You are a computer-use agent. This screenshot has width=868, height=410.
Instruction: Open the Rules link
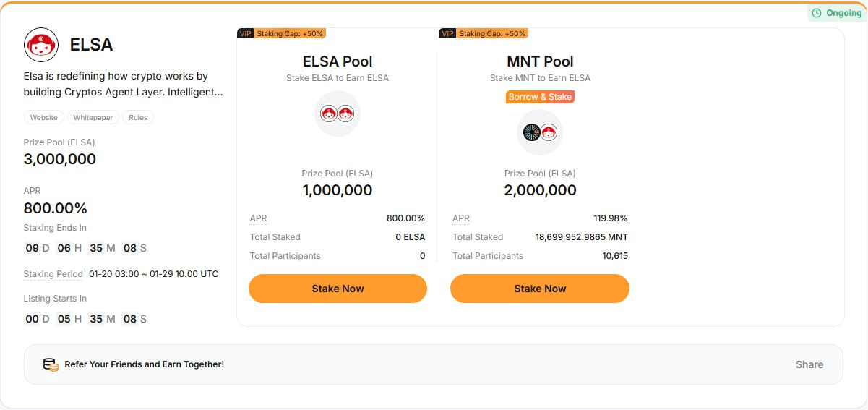tap(138, 117)
